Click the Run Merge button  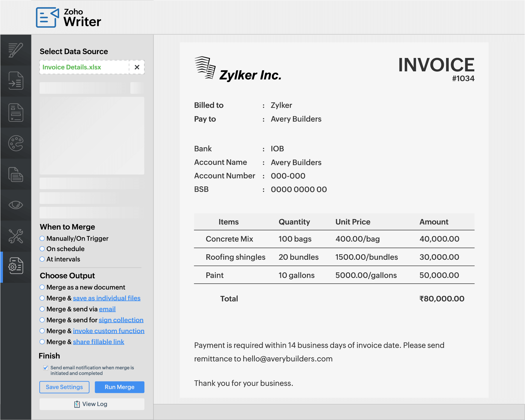click(x=119, y=387)
